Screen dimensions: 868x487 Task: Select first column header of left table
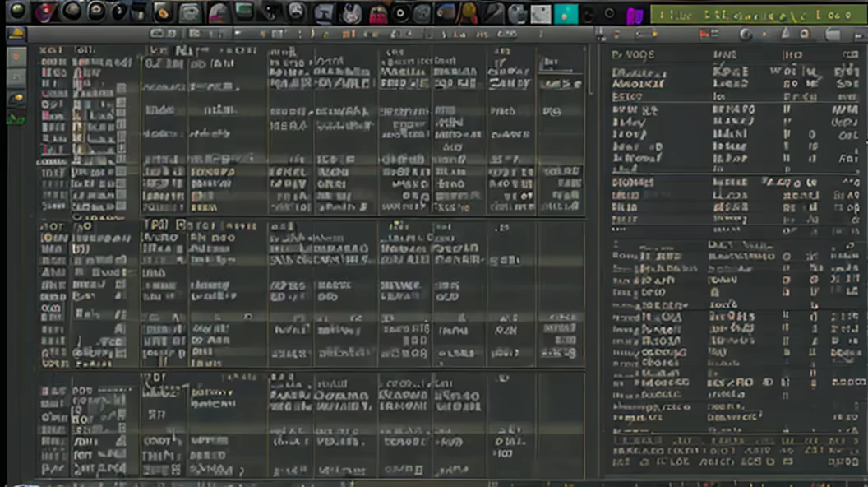(53, 50)
